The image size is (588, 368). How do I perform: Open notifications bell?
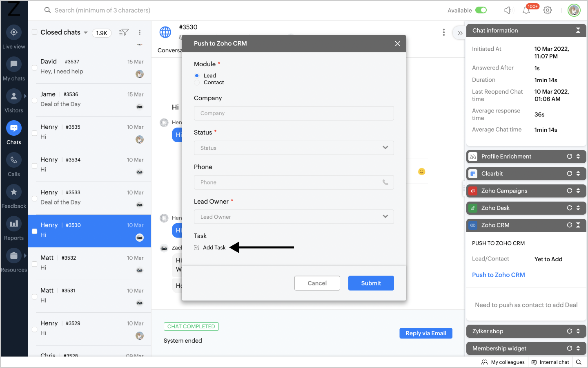(526, 10)
